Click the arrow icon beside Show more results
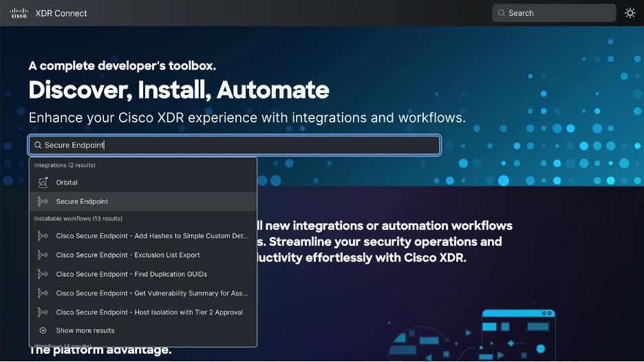Image resolution: width=644 pixels, height=362 pixels. click(43, 330)
